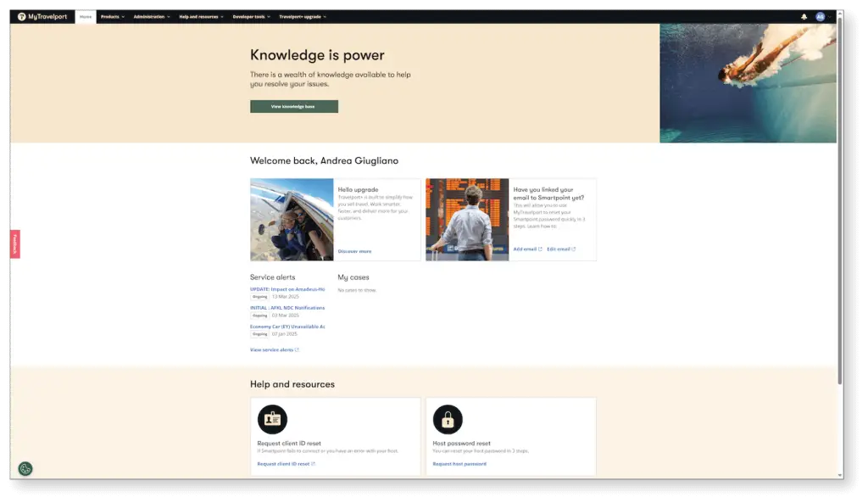This screenshot has height=503, width=868.
Task: Expand the Administration dropdown menu
Action: [x=152, y=16]
